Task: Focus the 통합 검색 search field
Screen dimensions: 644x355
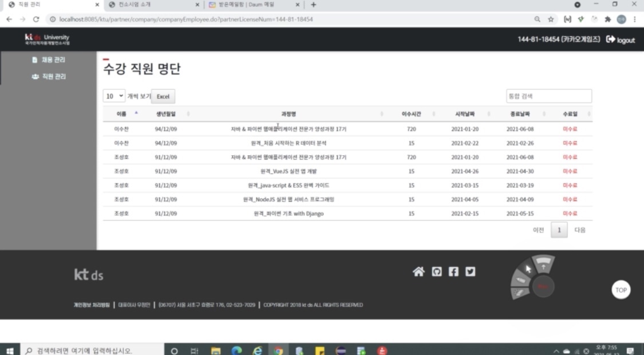Action: click(x=549, y=96)
